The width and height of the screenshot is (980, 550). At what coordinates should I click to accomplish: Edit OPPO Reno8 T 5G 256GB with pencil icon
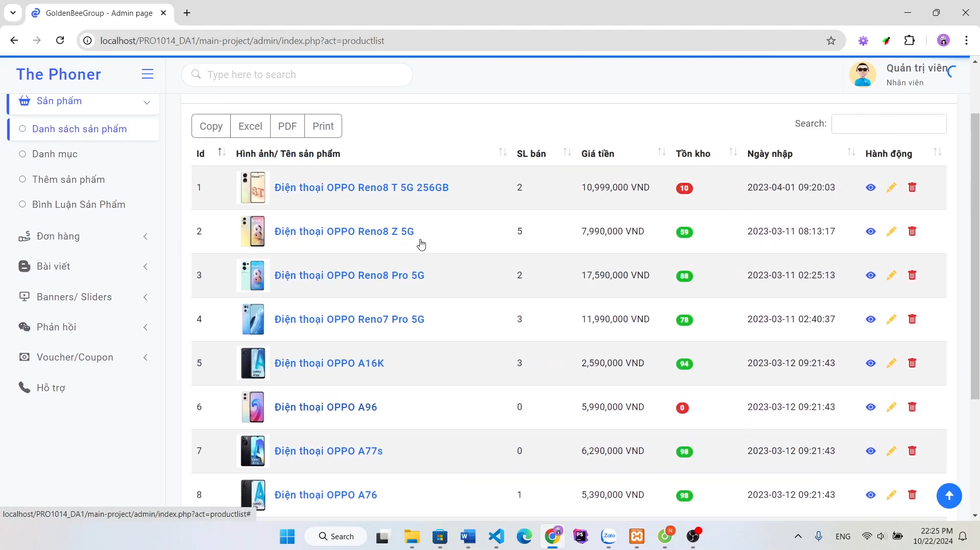click(891, 187)
